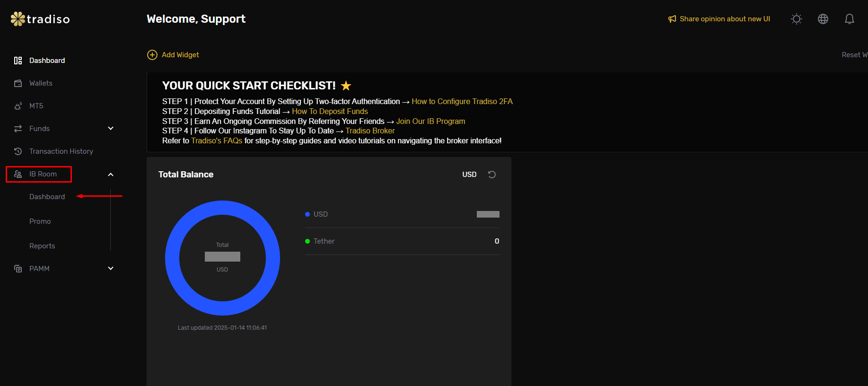Open How to Configure Tradiso 2FA link
The height and width of the screenshot is (386, 868).
pyautogui.click(x=462, y=101)
